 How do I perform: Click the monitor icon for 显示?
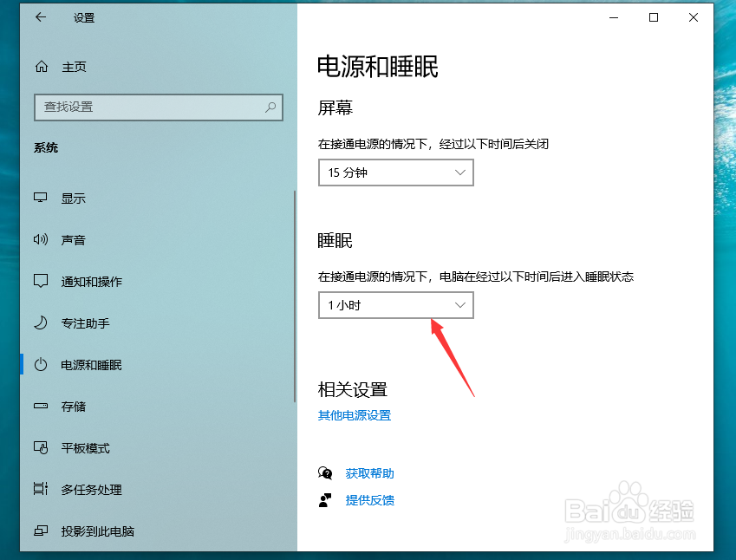(x=41, y=198)
